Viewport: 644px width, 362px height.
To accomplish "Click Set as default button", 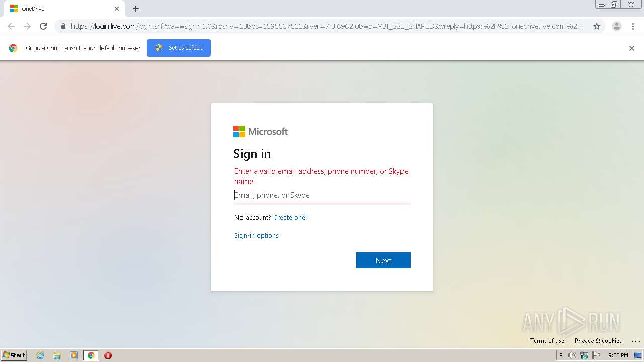I will (x=179, y=48).
